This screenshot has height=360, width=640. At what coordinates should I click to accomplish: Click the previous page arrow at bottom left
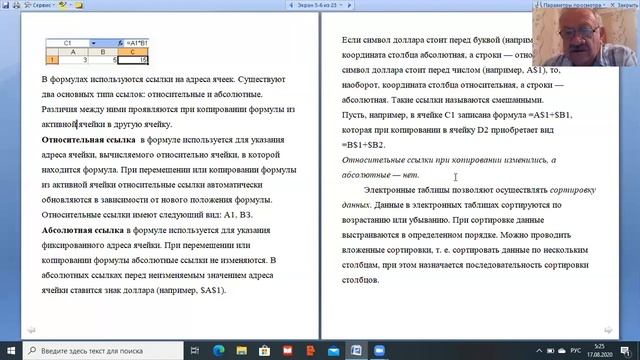point(31,330)
